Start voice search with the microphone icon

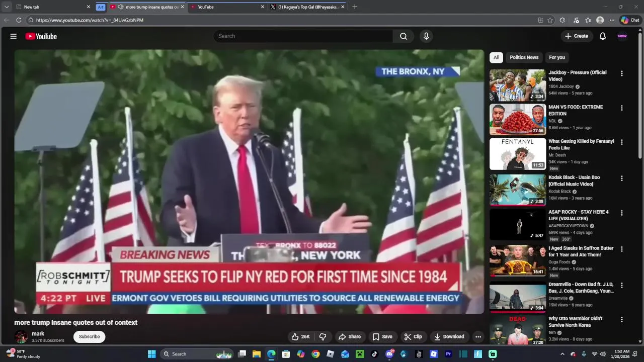point(426,36)
